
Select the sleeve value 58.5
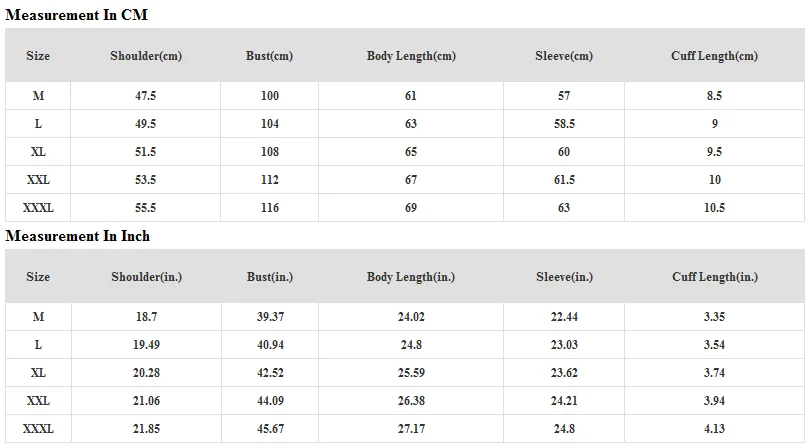coord(564,124)
